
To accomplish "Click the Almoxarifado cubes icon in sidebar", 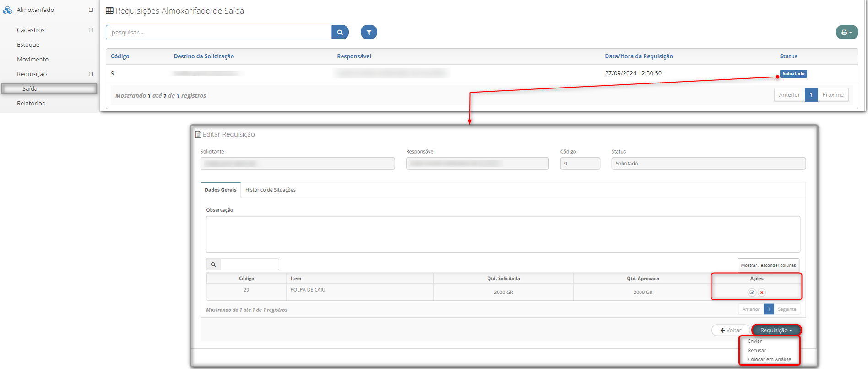I will click(x=8, y=10).
